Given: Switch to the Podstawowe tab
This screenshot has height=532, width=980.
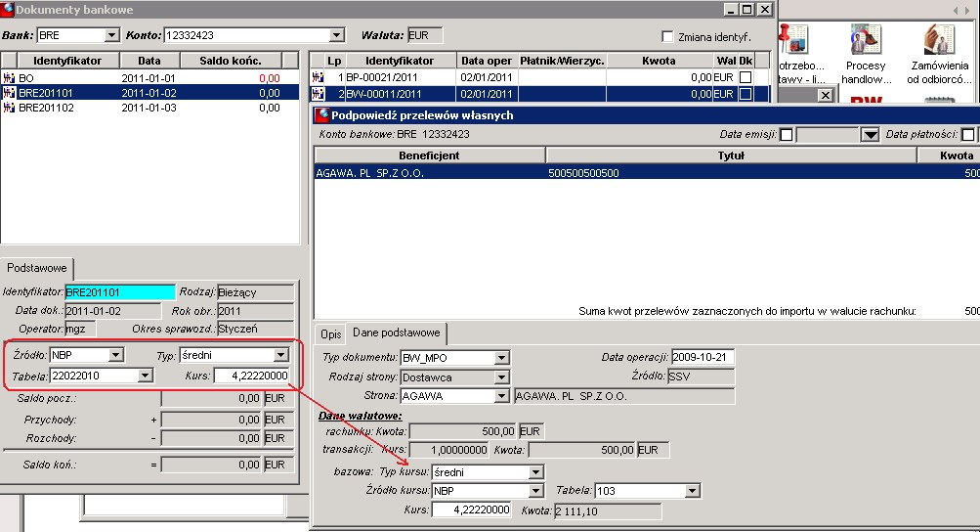Looking at the screenshot, I should [37, 268].
